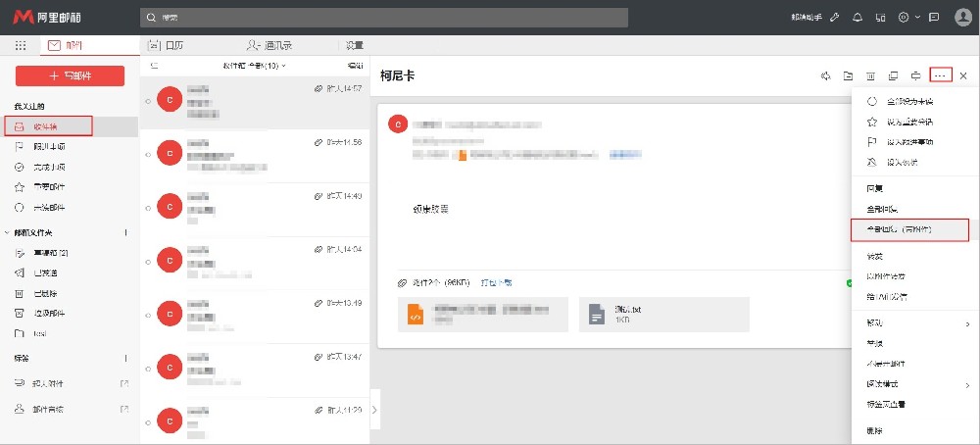
Task: Choose 删除 (Delete) at the menu bottom
Action: 874,430
